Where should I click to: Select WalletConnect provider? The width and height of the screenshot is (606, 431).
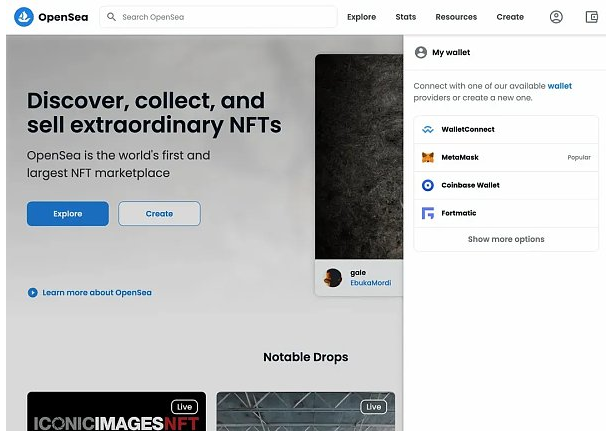point(506,129)
